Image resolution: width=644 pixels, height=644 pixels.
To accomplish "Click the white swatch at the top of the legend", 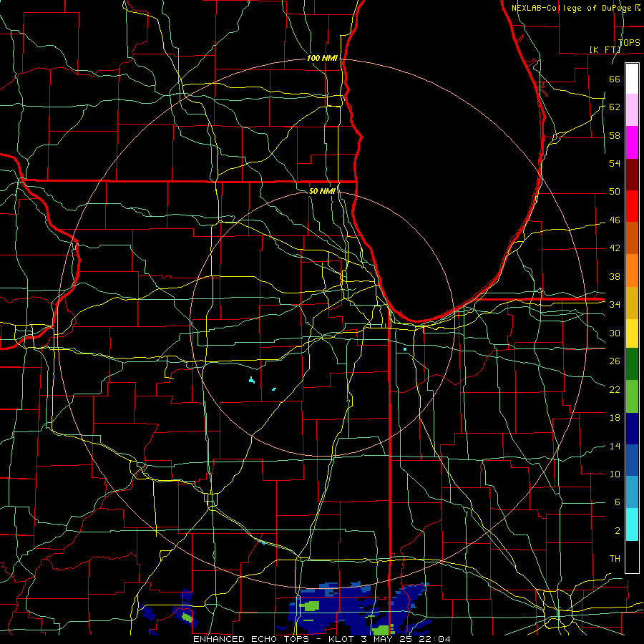I will [x=632, y=79].
